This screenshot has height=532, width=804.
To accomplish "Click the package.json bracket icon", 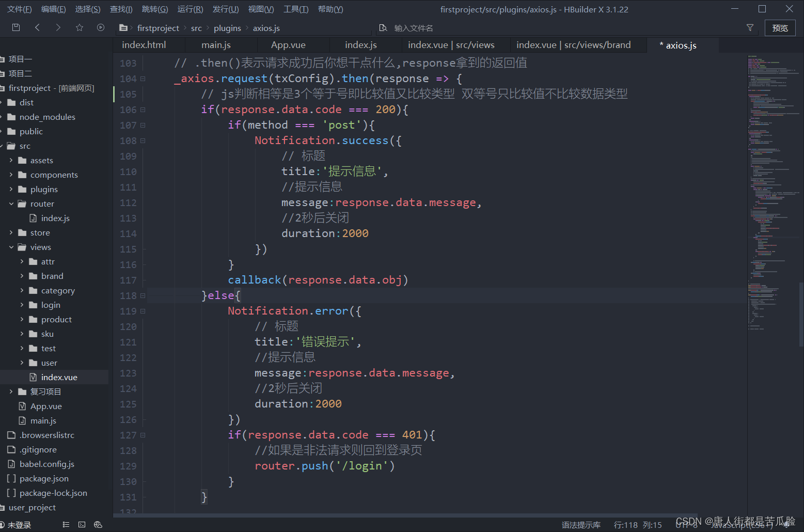I will click(x=11, y=478).
